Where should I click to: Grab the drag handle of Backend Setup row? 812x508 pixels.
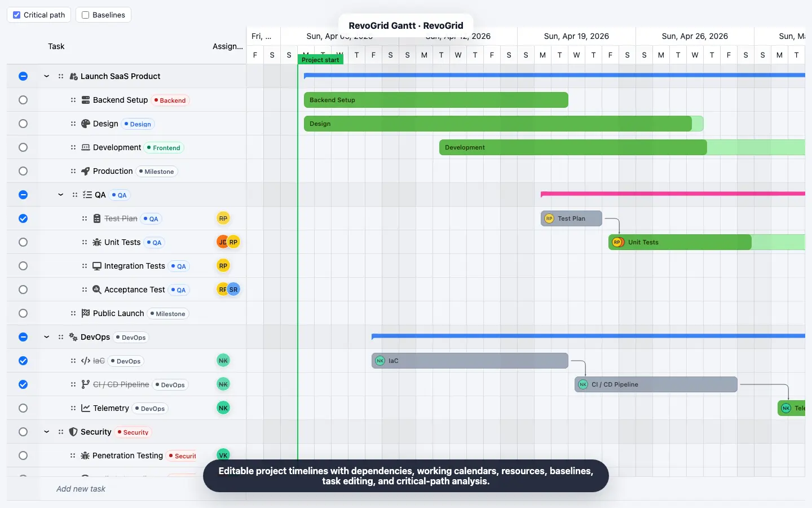tap(73, 100)
